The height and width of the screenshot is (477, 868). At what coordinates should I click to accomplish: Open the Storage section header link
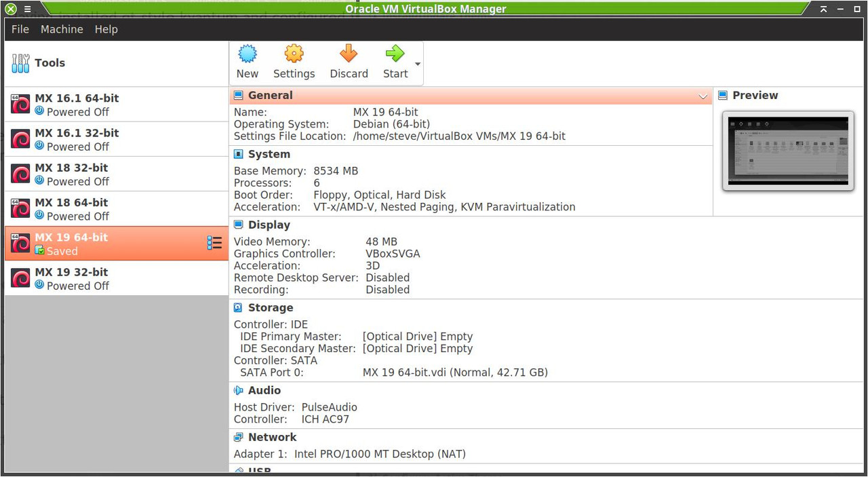pos(271,308)
